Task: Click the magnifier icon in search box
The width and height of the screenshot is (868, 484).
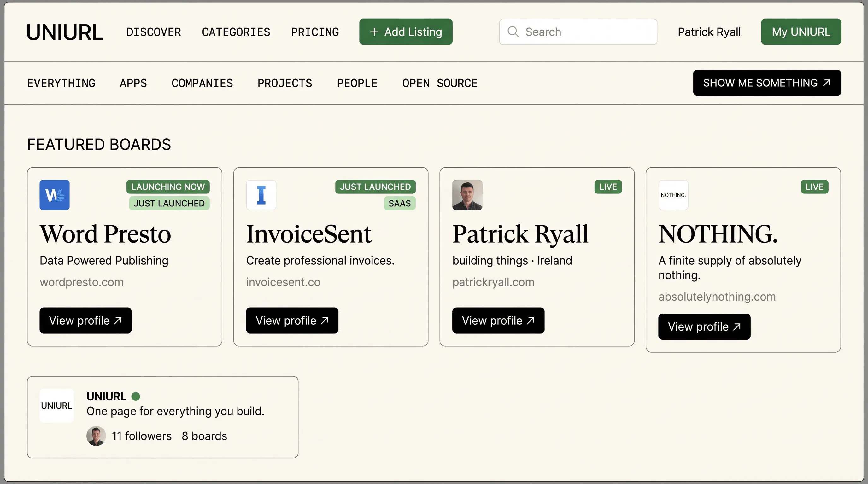Action: (x=513, y=32)
